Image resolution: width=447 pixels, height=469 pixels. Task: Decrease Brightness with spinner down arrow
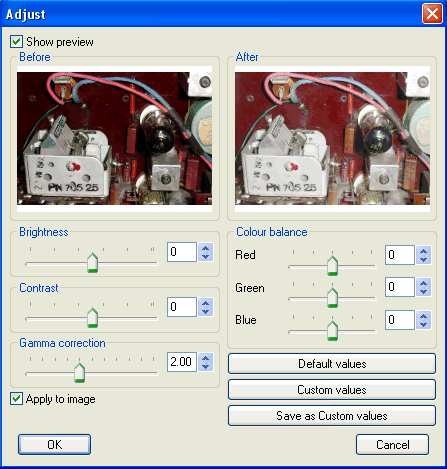tap(206, 257)
